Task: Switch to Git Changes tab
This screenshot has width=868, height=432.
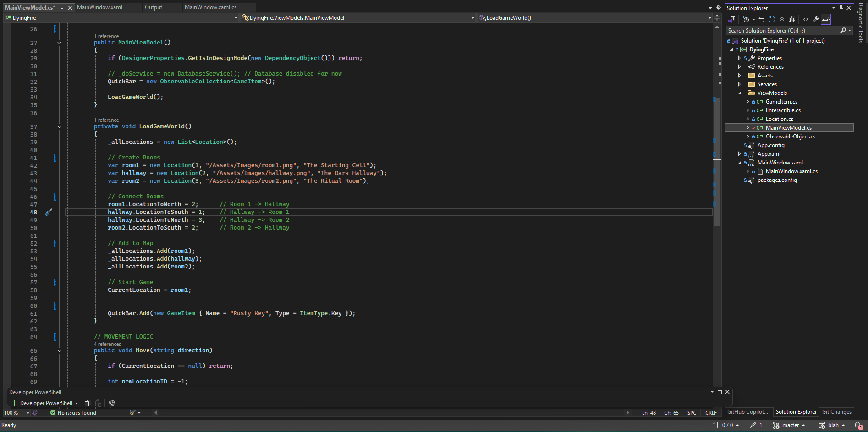Action: 836,412
